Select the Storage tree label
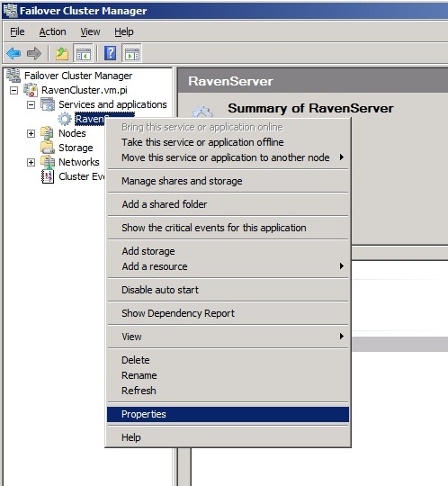Screen dimensions: 448x486 pos(76,148)
